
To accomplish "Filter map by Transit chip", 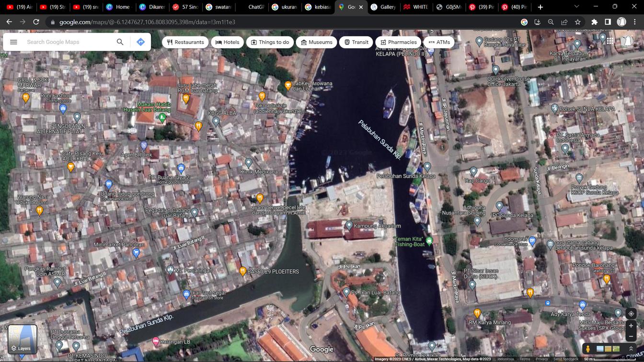I will [356, 42].
